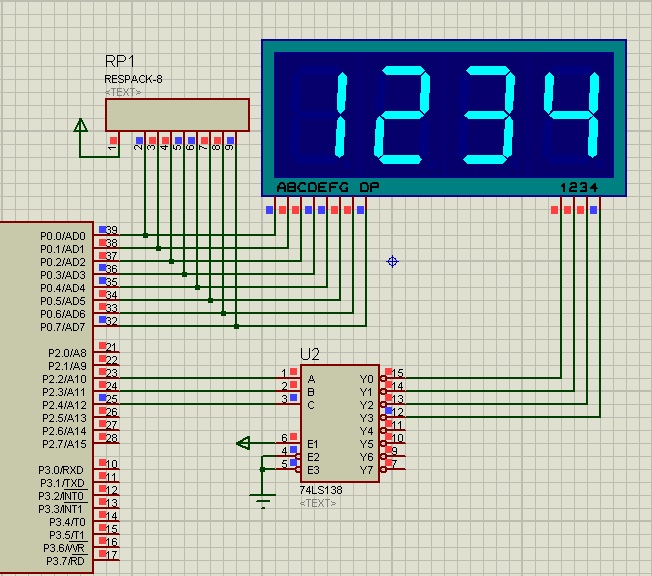The height and width of the screenshot is (576, 652).
Task: Select the RP1 RESPACK-8 resistor pack body
Action: (177, 115)
